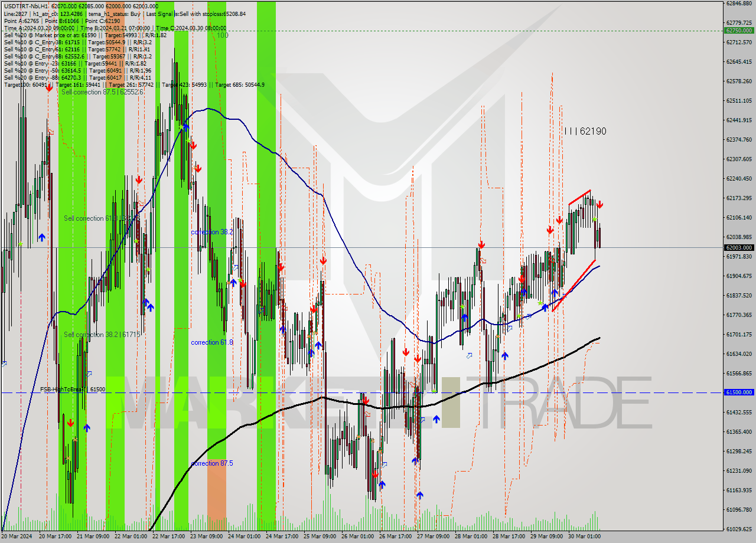
Task: Click the '28 Mar 17:00' time label
Action: (509, 537)
